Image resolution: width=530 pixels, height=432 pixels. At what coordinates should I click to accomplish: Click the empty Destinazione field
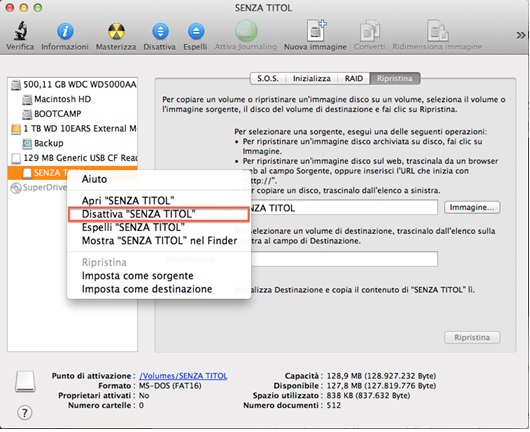click(x=344, y=259)
